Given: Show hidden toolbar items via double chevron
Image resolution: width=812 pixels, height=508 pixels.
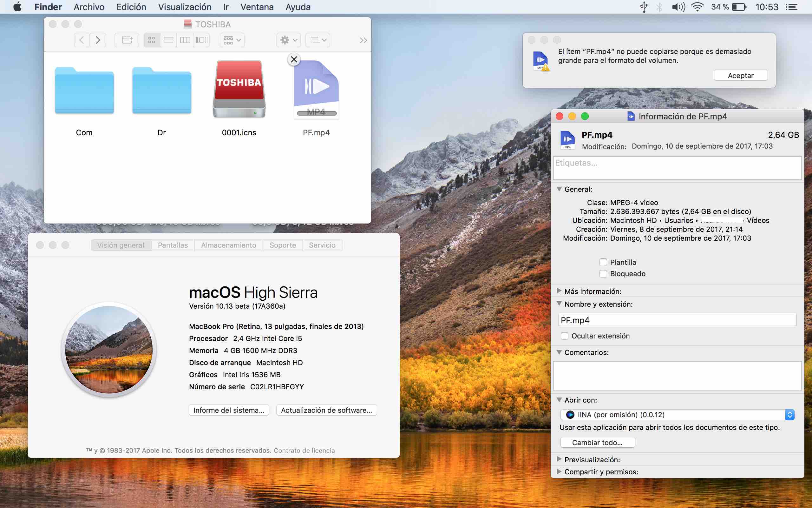Looking at the screenshot, I should click(363, 40).
